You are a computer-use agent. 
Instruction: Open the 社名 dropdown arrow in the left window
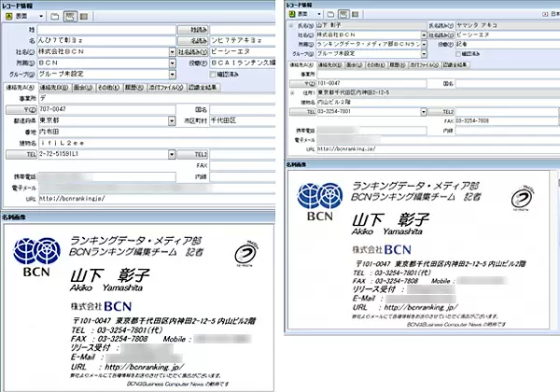click(x=172, y=52)
